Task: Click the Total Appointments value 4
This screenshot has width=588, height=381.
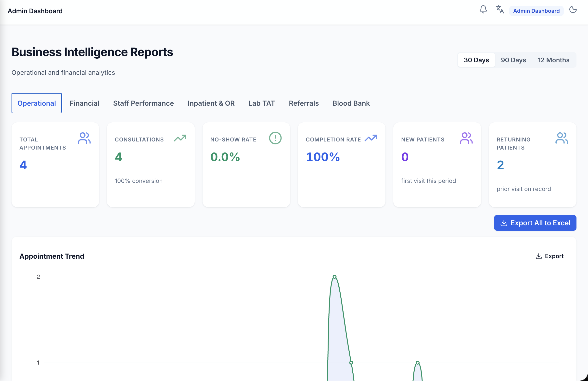Action: tap(23, 165)
